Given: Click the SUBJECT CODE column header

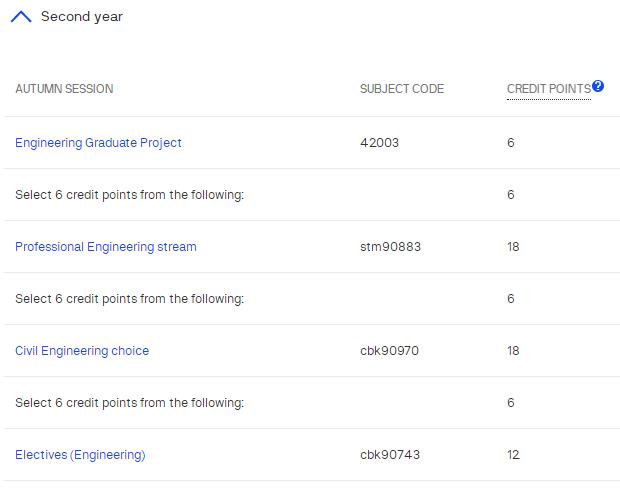Looking at the screenshot, I should pos(402,89).
